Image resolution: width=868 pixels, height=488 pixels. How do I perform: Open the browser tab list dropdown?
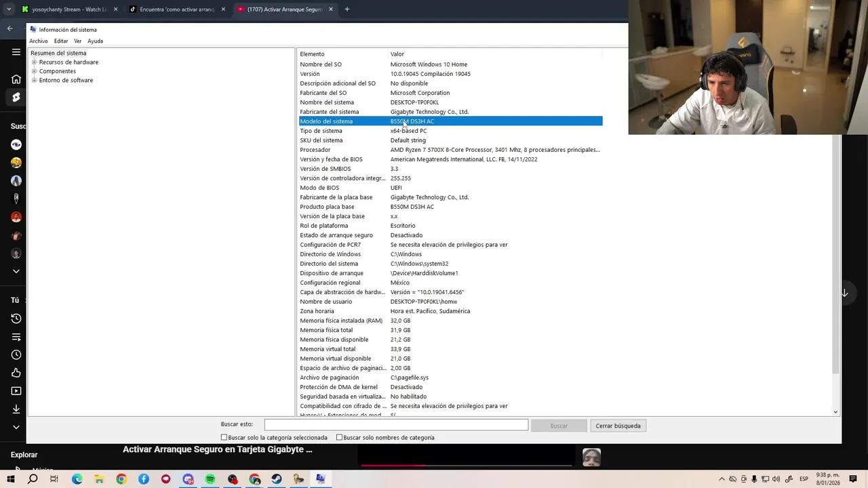coord(9,9)
